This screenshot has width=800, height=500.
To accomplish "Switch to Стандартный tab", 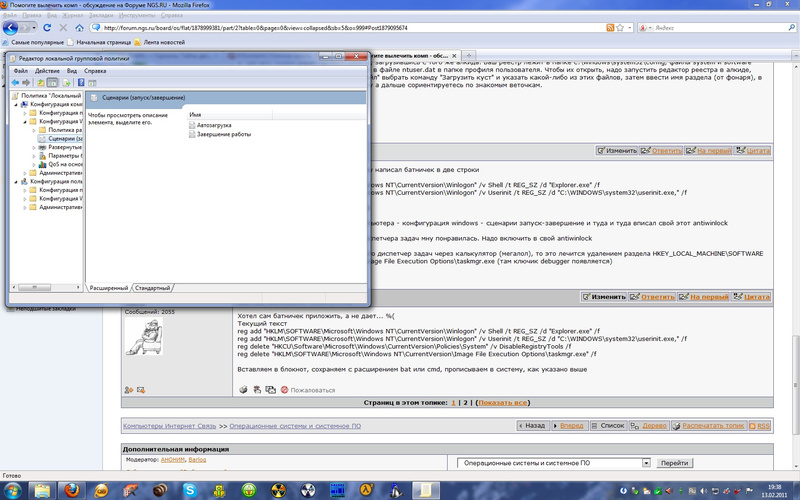I will pyautogui.click(x=152, y=288).
